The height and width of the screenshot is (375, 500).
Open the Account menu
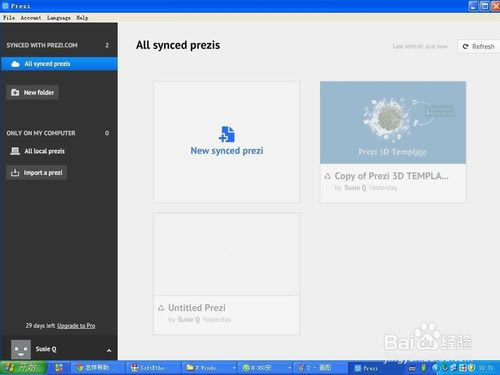point(31,18)
